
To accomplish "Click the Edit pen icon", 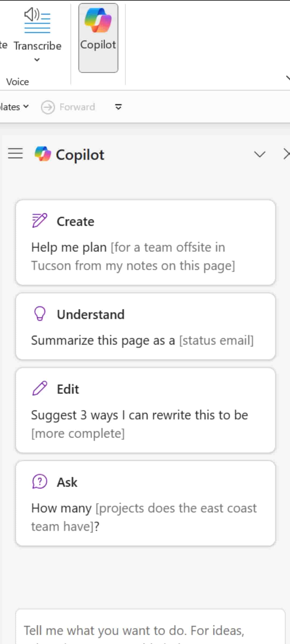I will tap(40, 388).
